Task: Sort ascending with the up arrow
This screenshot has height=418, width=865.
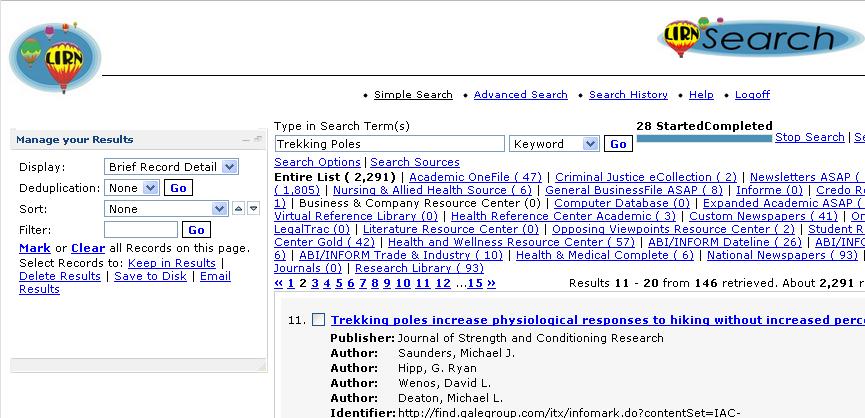Action: click(x=238, y=209)
